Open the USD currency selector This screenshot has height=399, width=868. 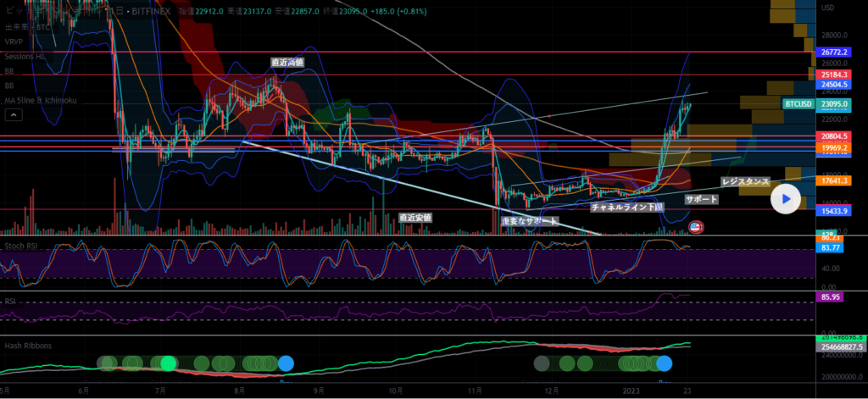pyautogui.click(x=828, y=8)
